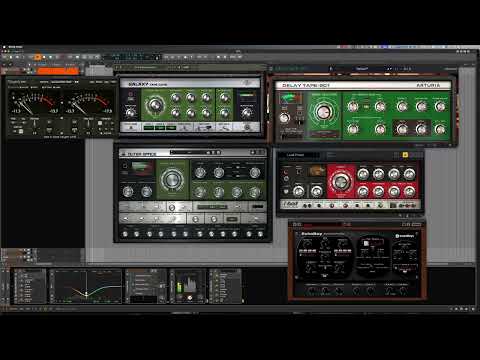Image resolution: width=480 pixels, height=360 pixels.
Task: Open the preset bar in Outer Space header
Action: pos(195,152)
